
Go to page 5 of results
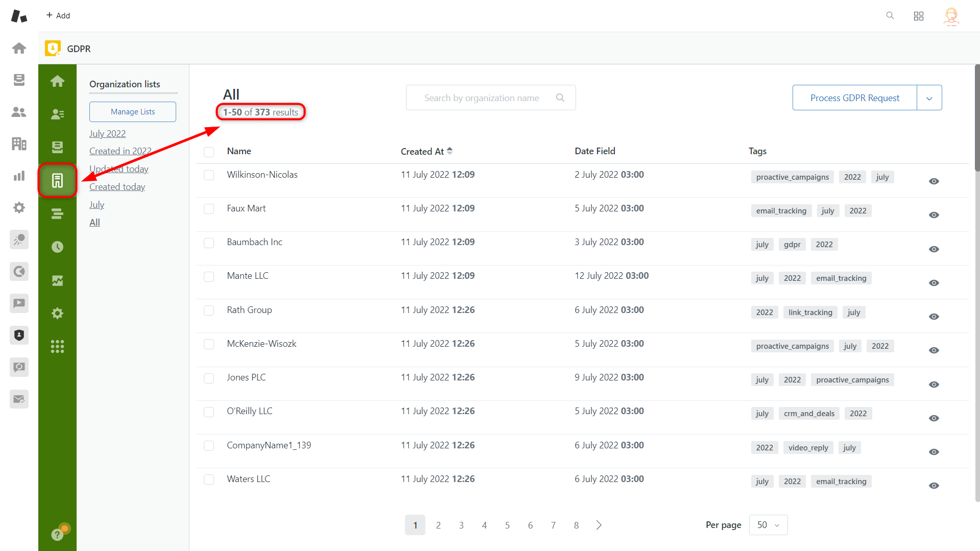(x=507, y=525)
